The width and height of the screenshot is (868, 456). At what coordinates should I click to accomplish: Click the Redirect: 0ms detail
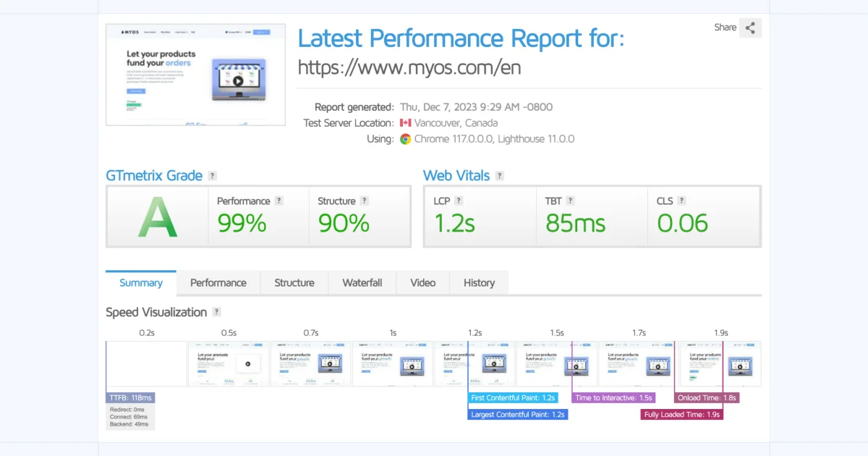tap(127, 410)
